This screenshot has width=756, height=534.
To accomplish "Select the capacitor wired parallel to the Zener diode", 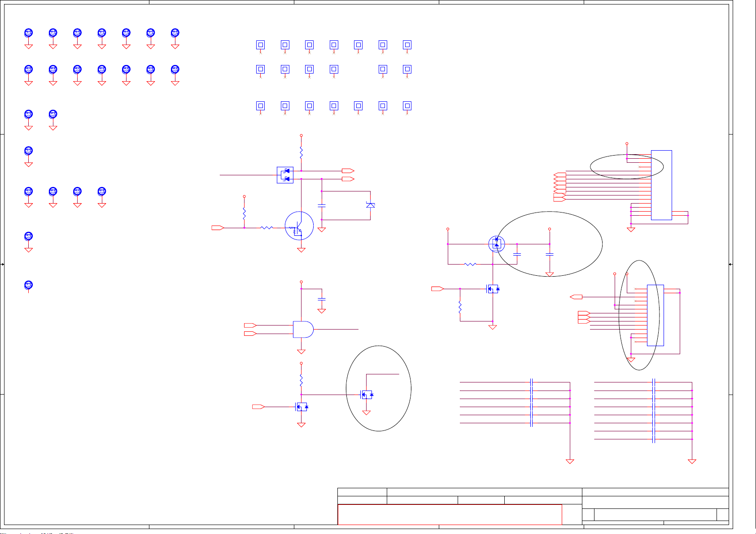I will pyautogui.click(x=321, y=205).
